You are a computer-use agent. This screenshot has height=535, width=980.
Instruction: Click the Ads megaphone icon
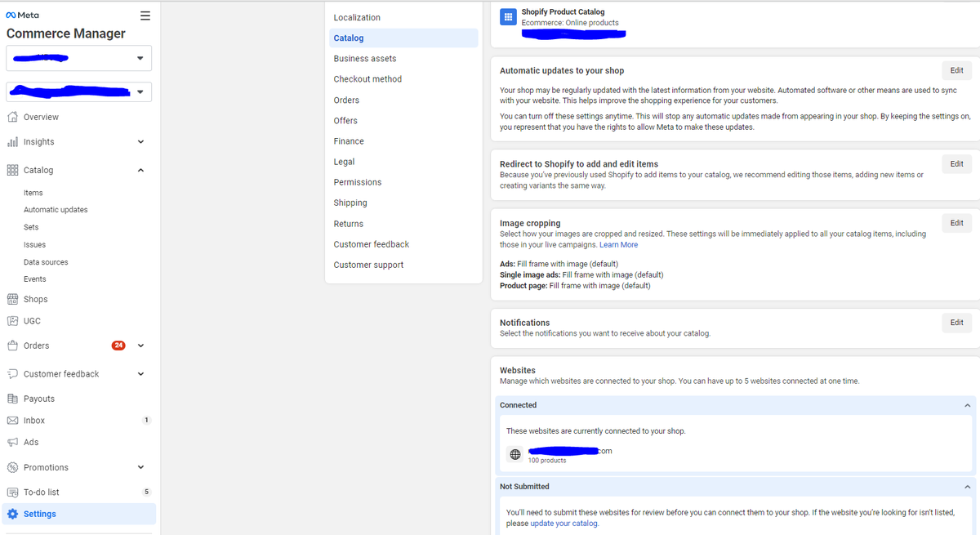click(12, 442)
